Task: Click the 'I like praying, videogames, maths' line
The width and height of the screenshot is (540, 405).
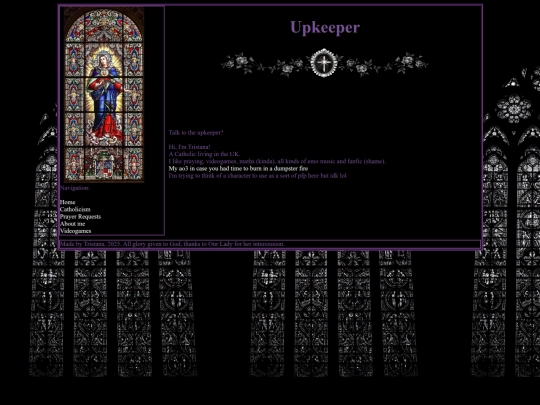Action: pos(277,162)
